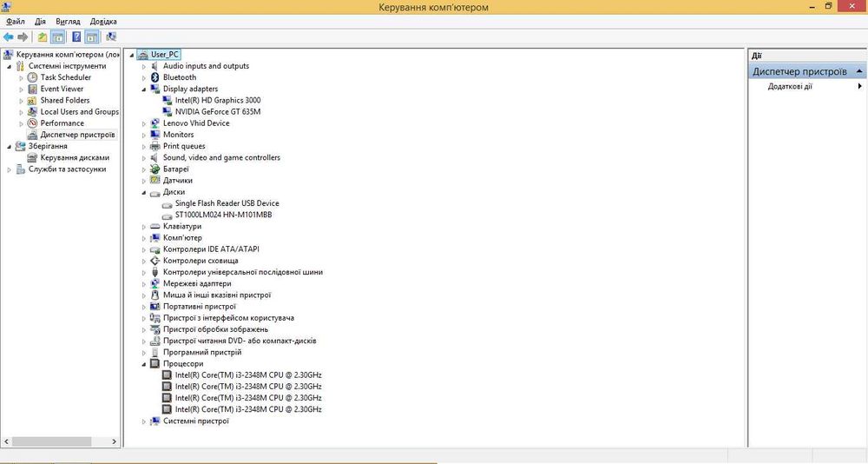
Task: Collapse the User_PC root node
Action: click(132, 55)
